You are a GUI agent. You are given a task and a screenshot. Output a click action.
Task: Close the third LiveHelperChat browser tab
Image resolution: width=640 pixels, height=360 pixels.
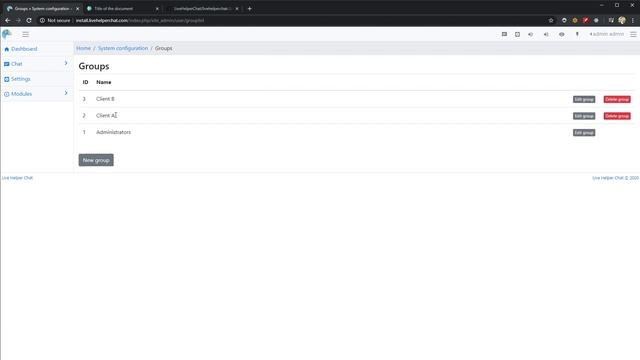(237, 9)
